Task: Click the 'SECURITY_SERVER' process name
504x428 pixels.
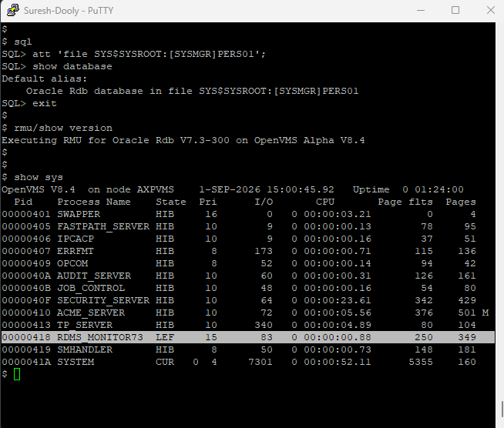Action: click(103, 300)
